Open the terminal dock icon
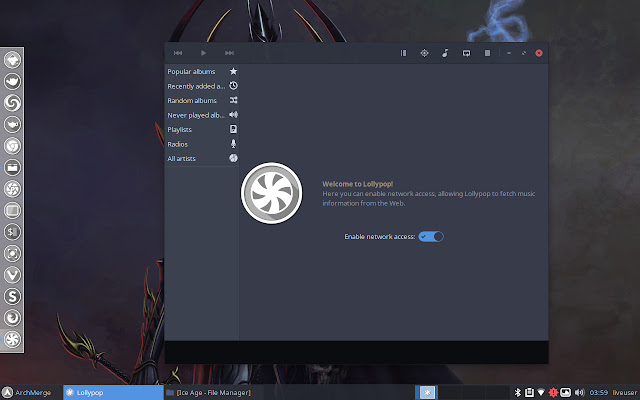The image size is (640, 400). click(12, 232)
